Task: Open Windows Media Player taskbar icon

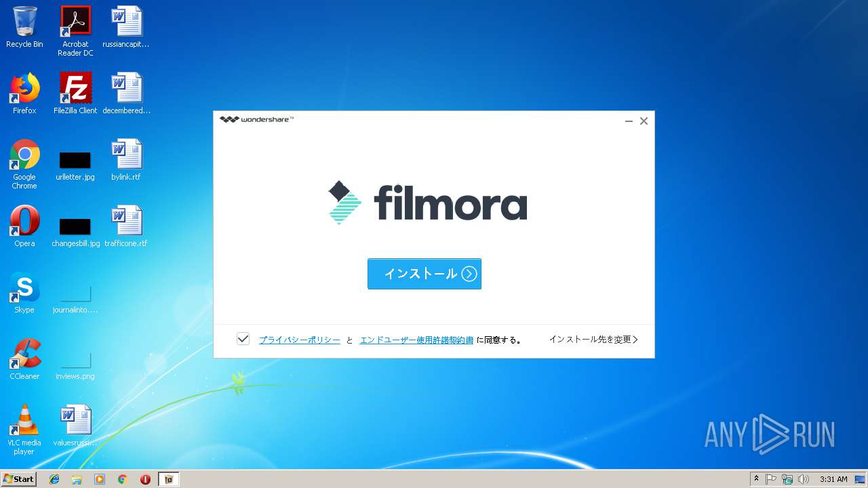Action: pos(100,479)
